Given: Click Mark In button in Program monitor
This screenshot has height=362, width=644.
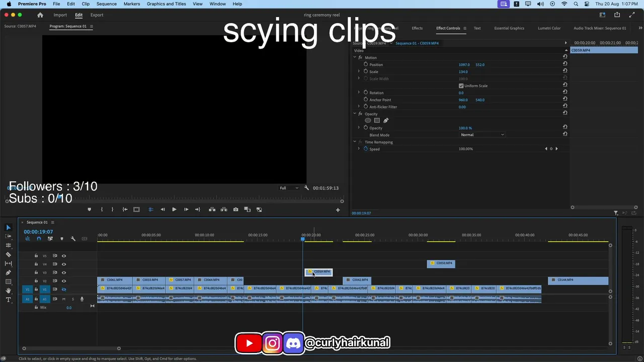Looking at the screenshot, I should 102,210.
